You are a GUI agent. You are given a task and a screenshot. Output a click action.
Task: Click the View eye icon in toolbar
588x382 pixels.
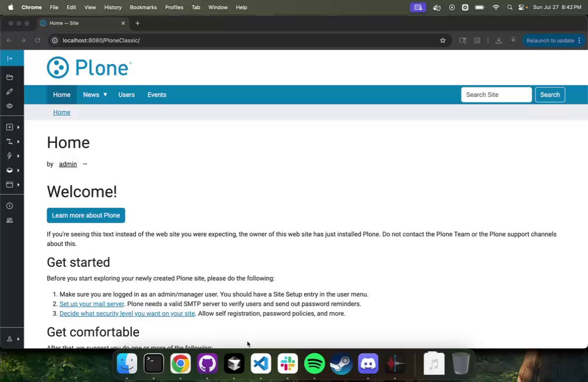point(10,106)
